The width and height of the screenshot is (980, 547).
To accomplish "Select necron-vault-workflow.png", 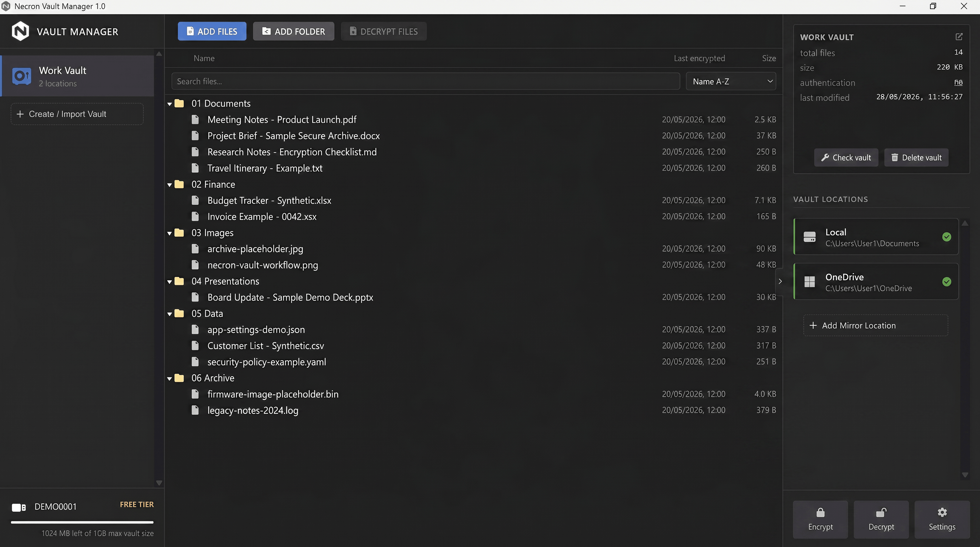I will (x=474, y=265).
